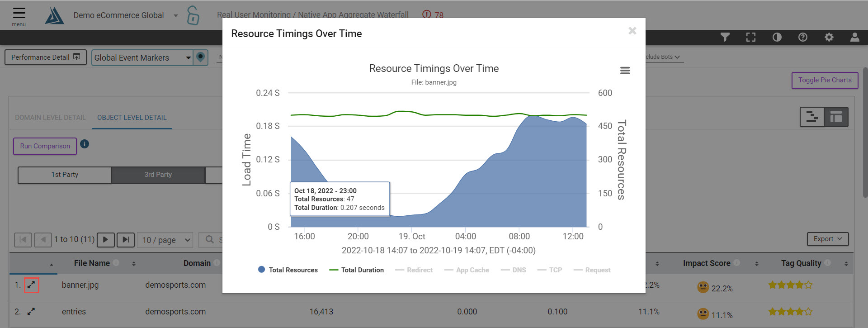The image size is (868, 328).
Task: Open the user profile icon
Action: 854,38
